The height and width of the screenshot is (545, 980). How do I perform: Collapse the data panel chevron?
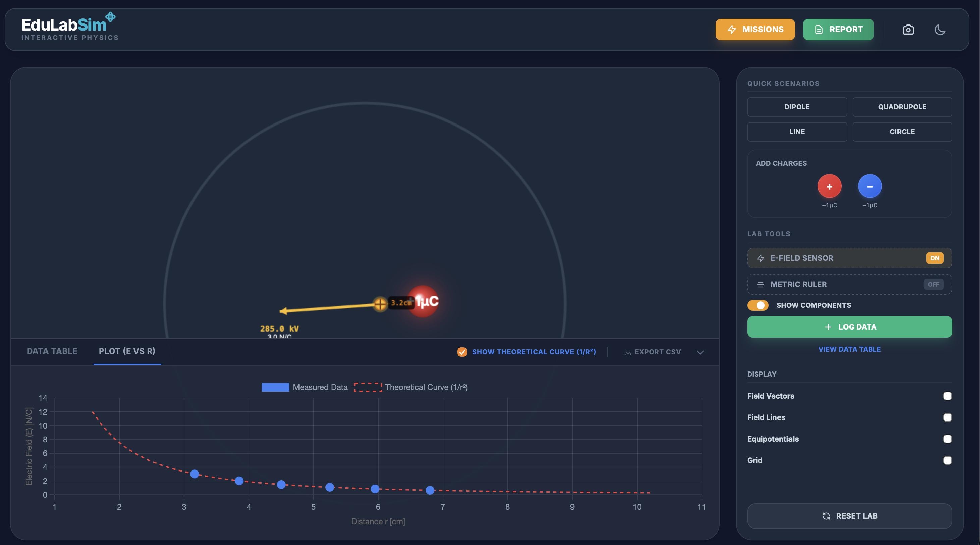pos(700,352)
